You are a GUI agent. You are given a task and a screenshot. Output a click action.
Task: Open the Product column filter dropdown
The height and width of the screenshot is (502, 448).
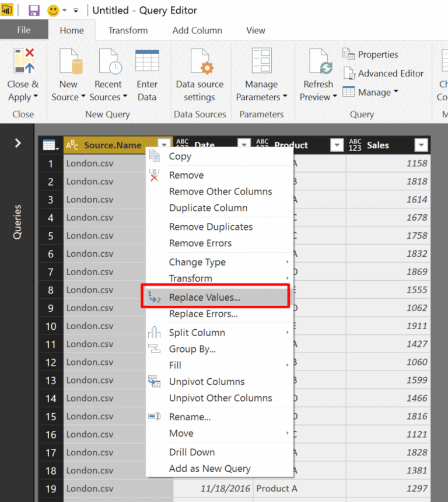pos(337,145)
